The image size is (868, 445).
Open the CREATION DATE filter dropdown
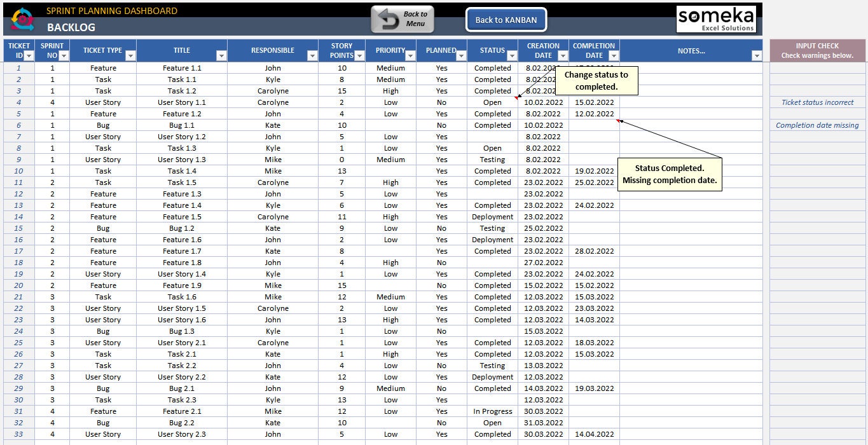tap(563, 56)
